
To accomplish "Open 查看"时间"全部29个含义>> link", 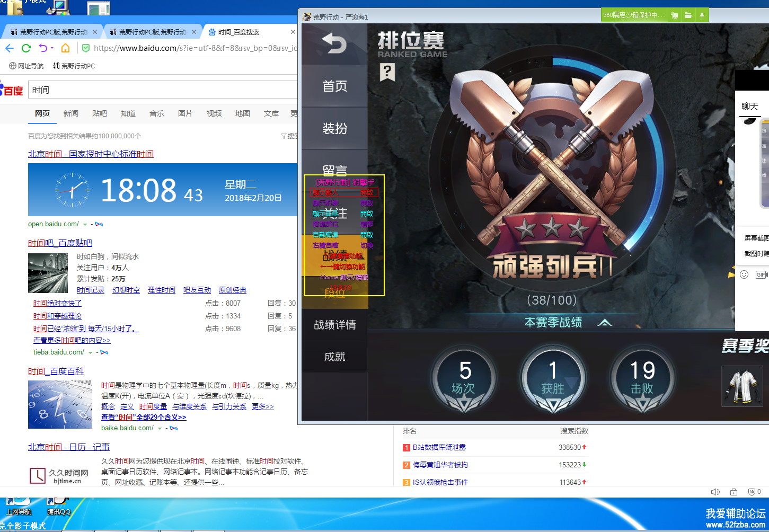I will coord(144,417).
